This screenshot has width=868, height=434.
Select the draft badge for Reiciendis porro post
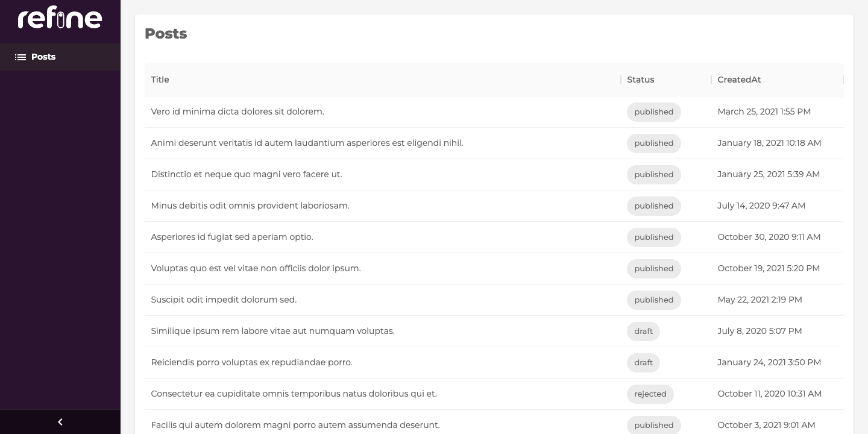[643, 363]
